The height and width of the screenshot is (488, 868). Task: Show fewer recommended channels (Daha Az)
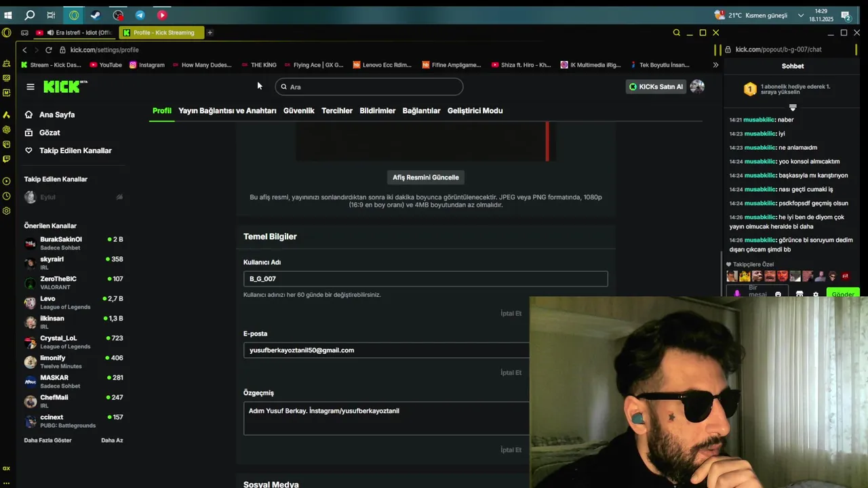(112, 441)
